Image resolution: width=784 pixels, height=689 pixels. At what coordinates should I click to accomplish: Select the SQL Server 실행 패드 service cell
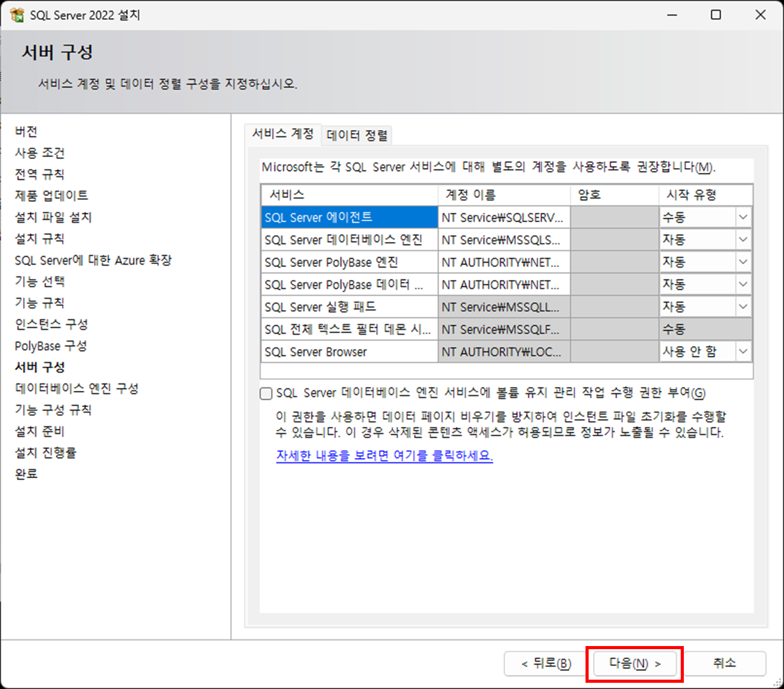click(350, 307)
